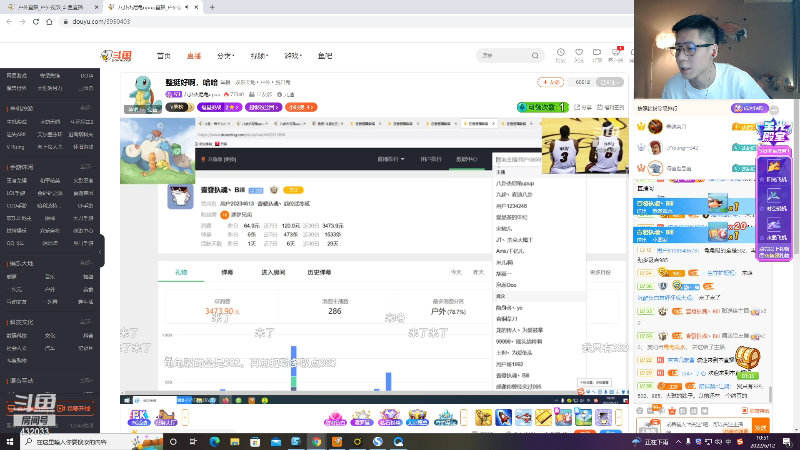Open the task hall horse icon
800x450 pixels.
tap(165, 417)
